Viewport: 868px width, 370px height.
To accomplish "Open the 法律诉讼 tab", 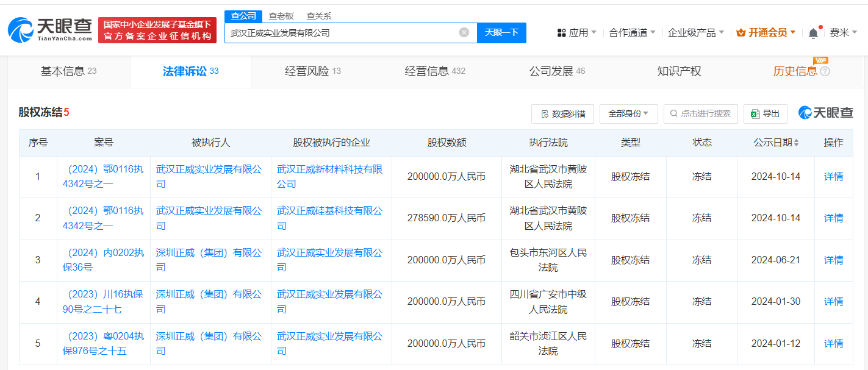I will pos(190,71).
